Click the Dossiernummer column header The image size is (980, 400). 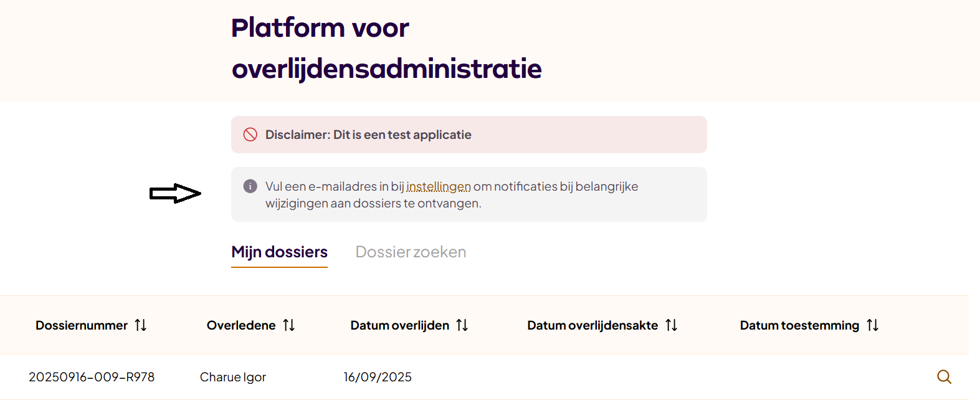80,325
